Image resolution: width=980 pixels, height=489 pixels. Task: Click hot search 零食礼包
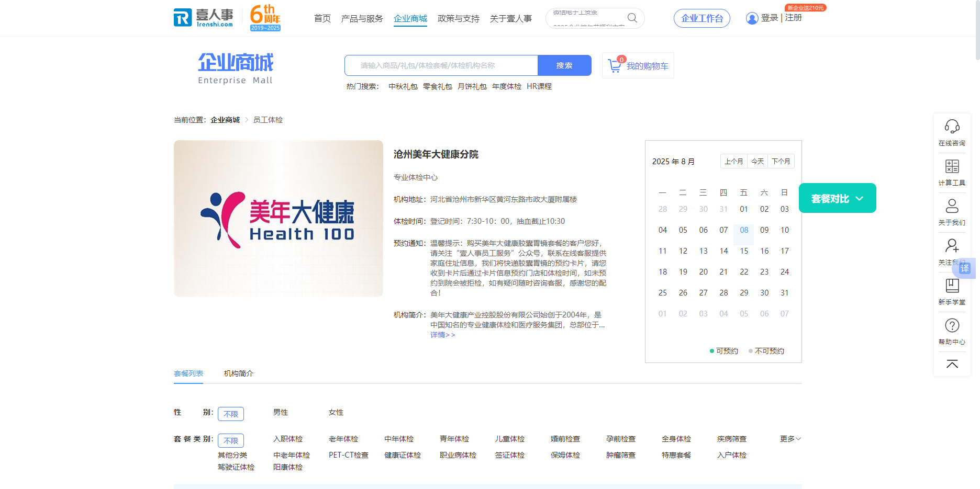438,86
